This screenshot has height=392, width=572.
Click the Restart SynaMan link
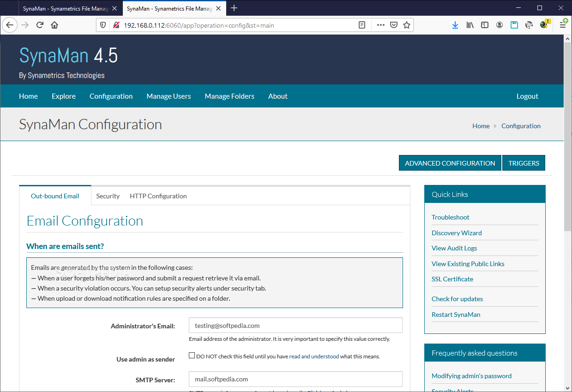[x=456, y=315]
